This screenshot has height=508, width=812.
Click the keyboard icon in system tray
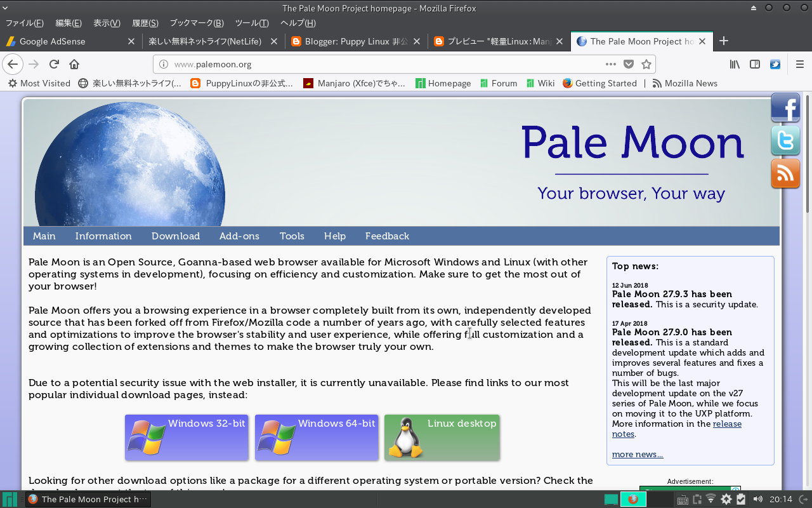(683, 500)
